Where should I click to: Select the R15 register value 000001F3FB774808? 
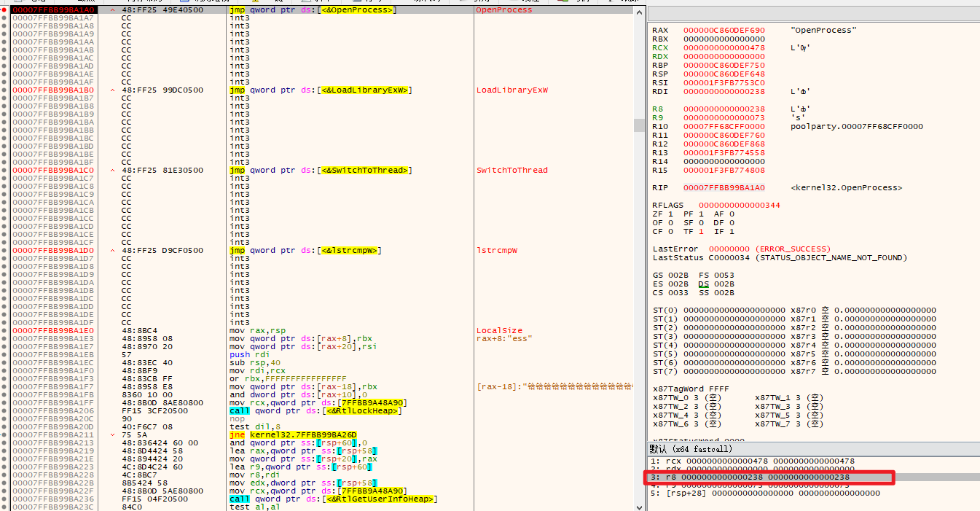click(724, 171)
